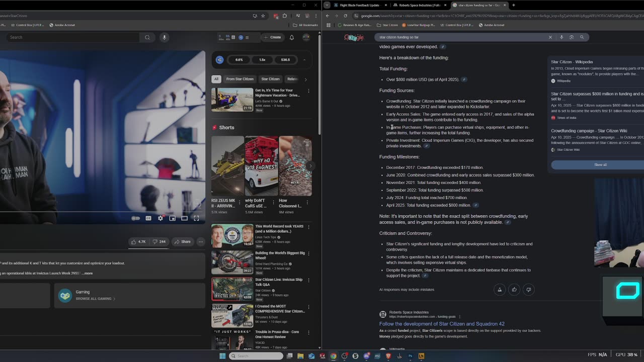
Task: Open tab search dropdown in right window
Action: tap(327, 5)
